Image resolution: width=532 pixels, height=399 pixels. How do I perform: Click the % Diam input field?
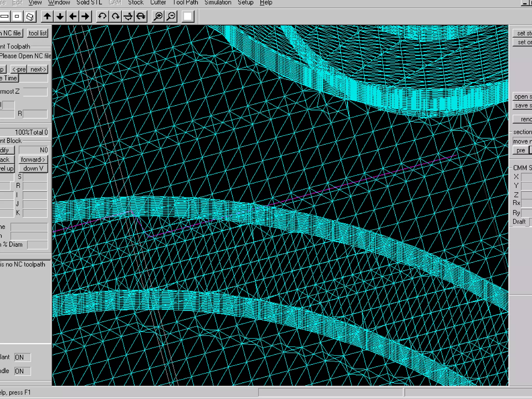tap(37, 245)
